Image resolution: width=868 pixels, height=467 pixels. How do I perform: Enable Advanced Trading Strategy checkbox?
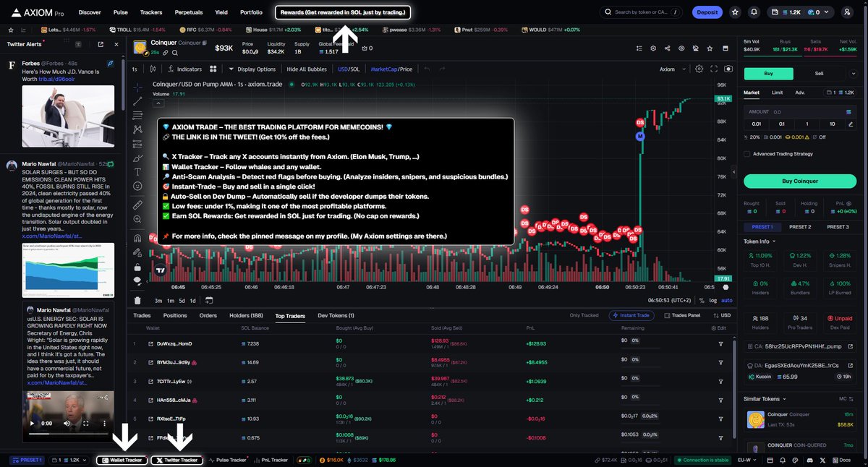click(x=746, y=153)
